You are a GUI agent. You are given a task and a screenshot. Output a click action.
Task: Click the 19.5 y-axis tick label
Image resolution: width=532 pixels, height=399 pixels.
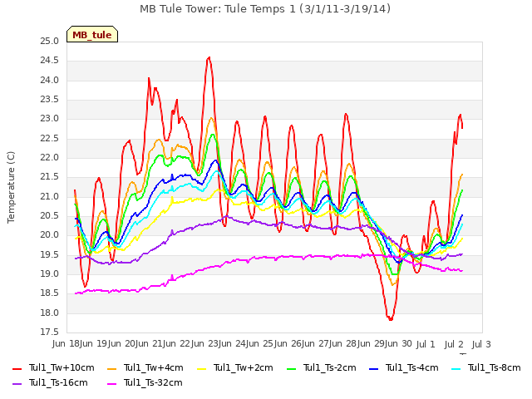(50, 255)
